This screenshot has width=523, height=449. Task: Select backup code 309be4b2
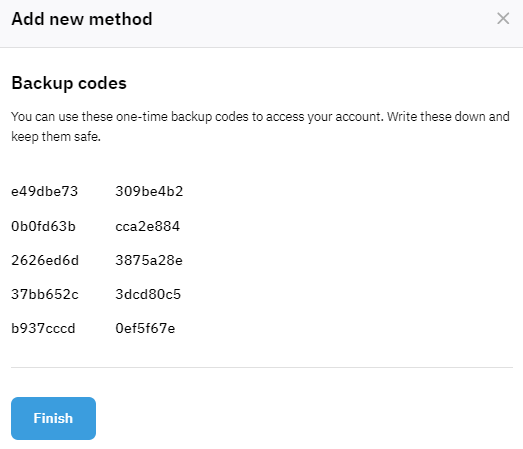(x=149, y=191)
